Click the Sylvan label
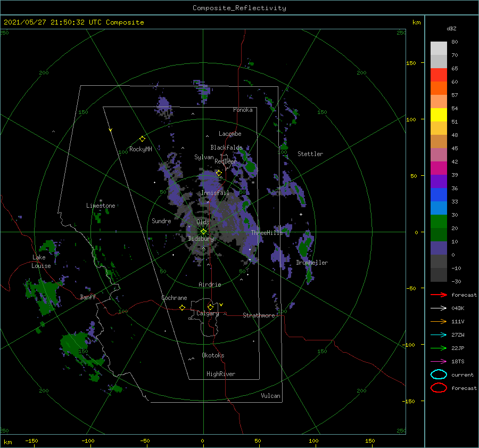479x448 pixels. coord(204,157)
